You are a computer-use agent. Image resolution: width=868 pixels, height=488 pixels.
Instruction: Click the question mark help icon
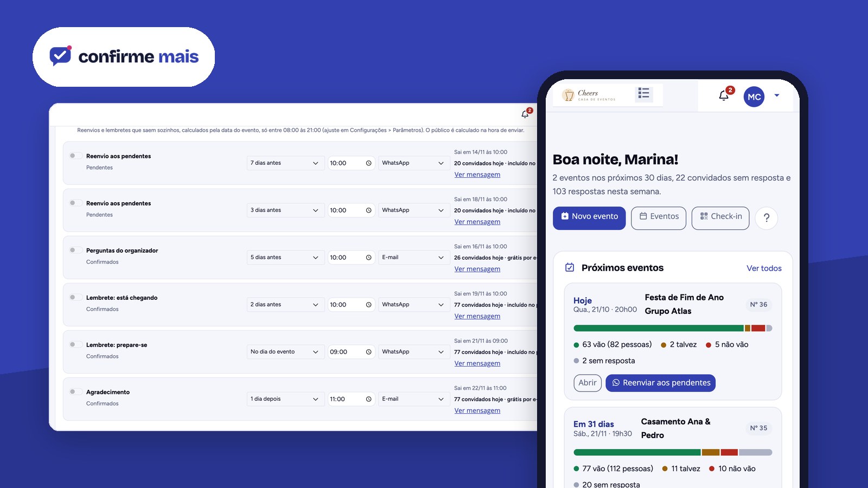coord(767,218)
